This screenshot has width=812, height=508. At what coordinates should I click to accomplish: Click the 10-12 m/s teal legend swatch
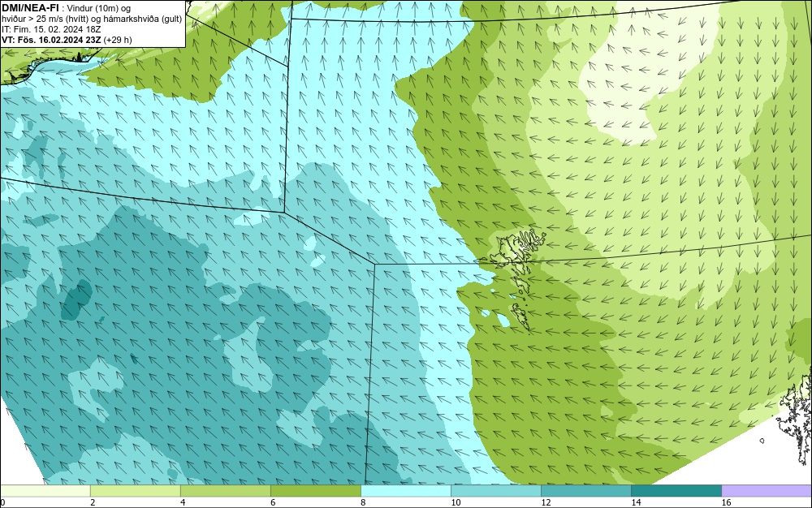[496, 491]
